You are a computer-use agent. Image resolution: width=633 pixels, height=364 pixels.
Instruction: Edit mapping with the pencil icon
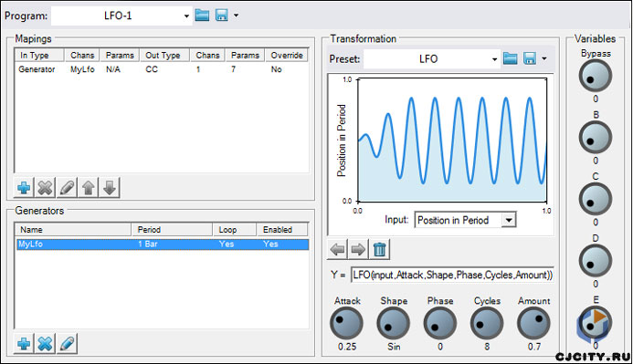tap(67, 187)
